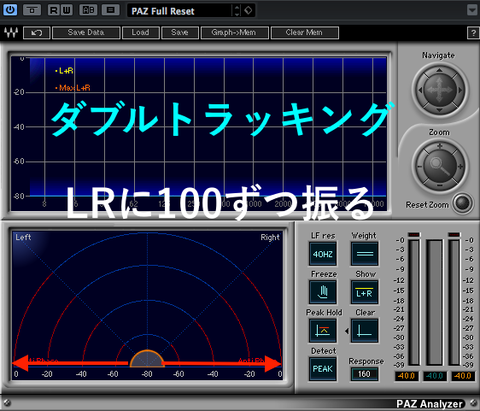Click the bottom minus on Zoom dial
480x411 pixels.
coord(440,185)
